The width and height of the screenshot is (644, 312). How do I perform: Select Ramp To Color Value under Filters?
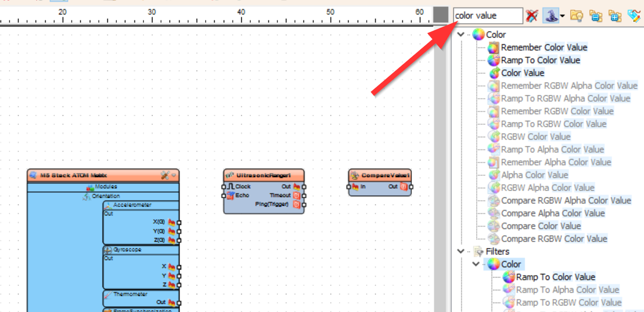(x=556, y=277)
